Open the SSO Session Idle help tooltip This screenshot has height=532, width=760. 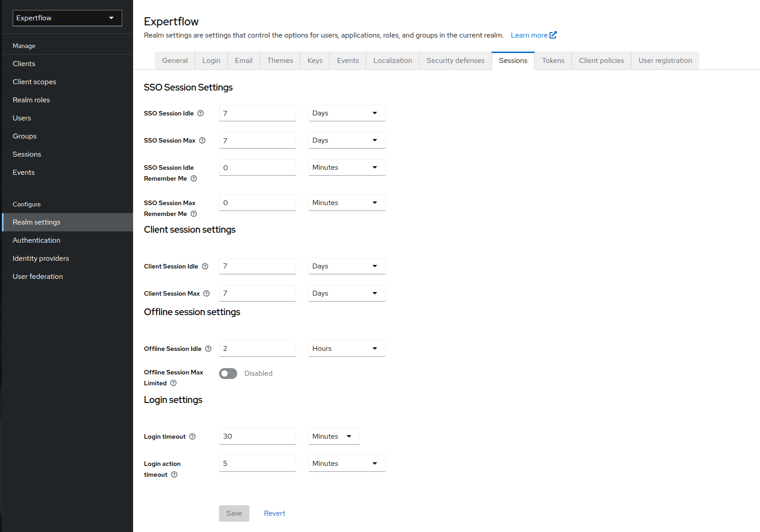click(x=201, y=113)
